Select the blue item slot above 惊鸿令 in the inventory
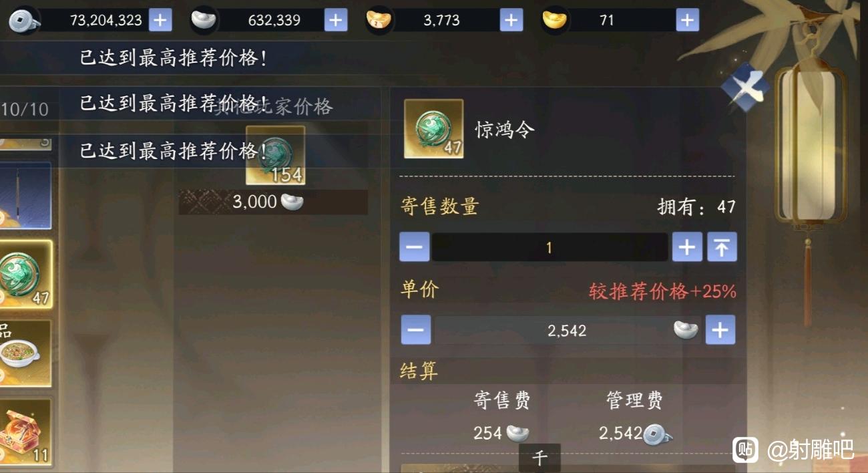This screenshot has width=868, height=473. 25,195
